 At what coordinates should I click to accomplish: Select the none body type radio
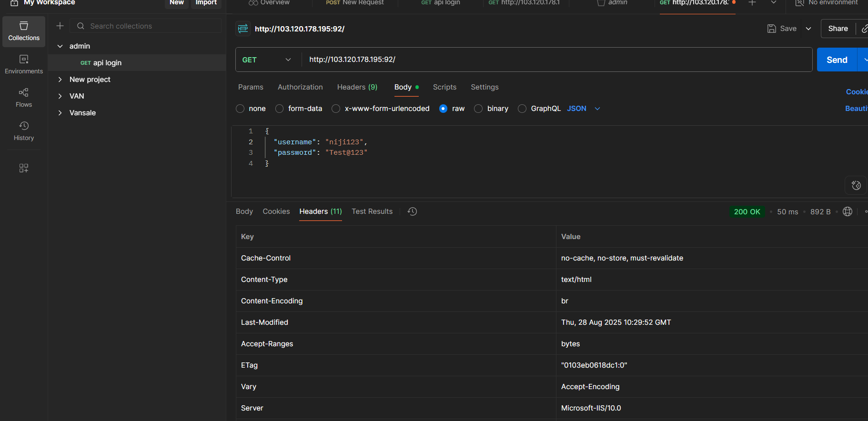[x=241, y=109]
